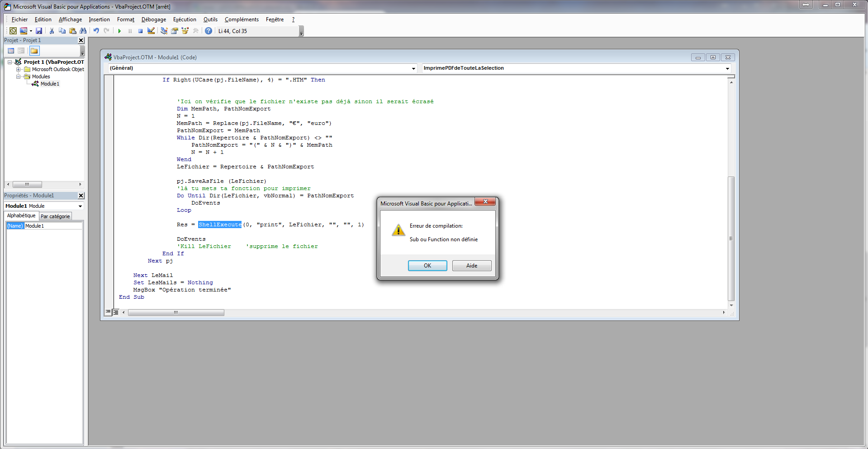Toggle Folders view in Project panel

pos(34,51)
